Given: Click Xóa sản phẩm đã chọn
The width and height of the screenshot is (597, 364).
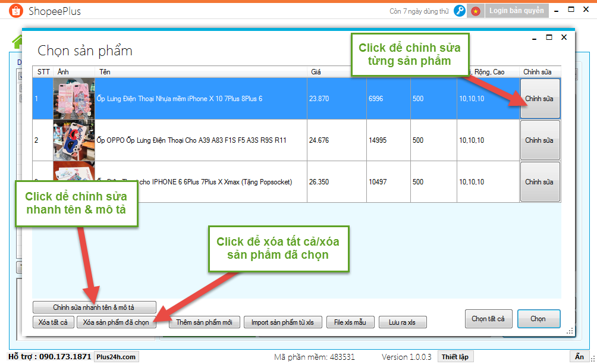Looking at the screenshot, I should 116,322.
